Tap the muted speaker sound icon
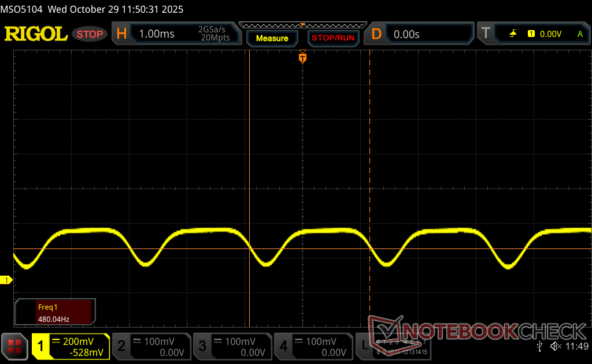Screen dimensions: 592x364 tap(555, 346)
